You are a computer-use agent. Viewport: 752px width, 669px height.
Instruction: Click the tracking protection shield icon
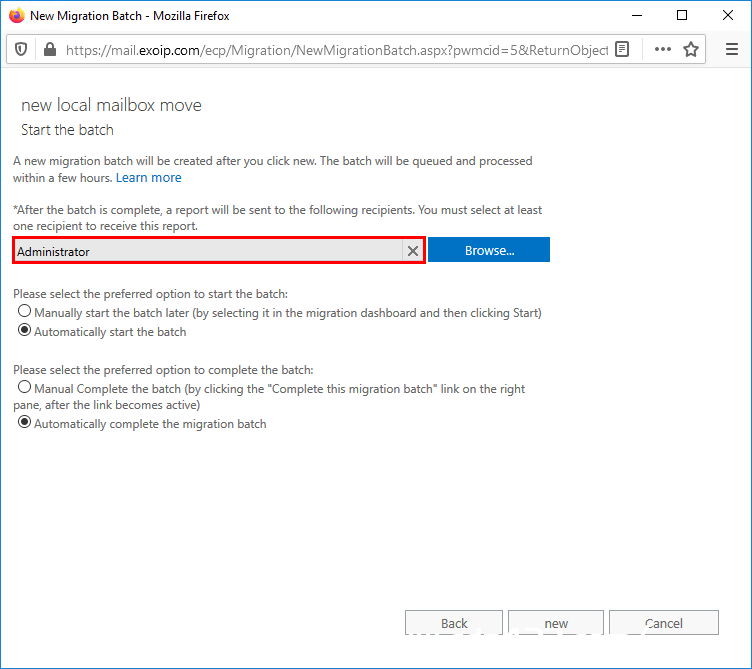click(21, 49)
